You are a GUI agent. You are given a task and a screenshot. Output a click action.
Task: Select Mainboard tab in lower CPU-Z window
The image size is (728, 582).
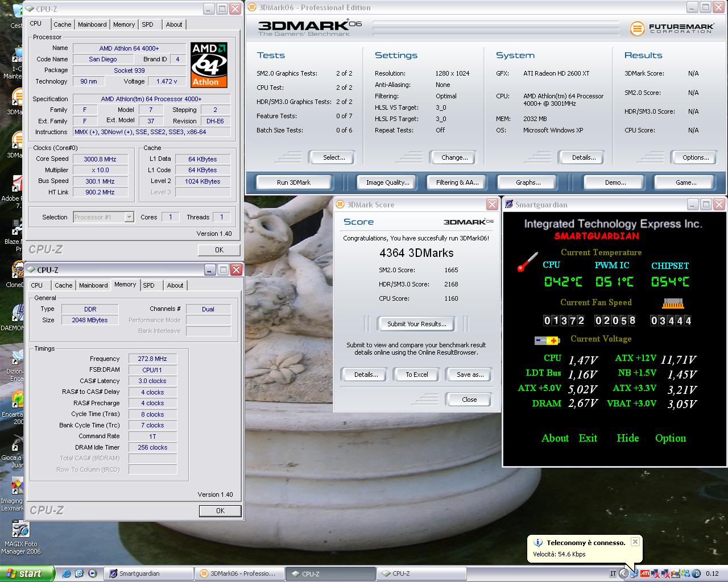pyautogui.click(x=93, y=285)
